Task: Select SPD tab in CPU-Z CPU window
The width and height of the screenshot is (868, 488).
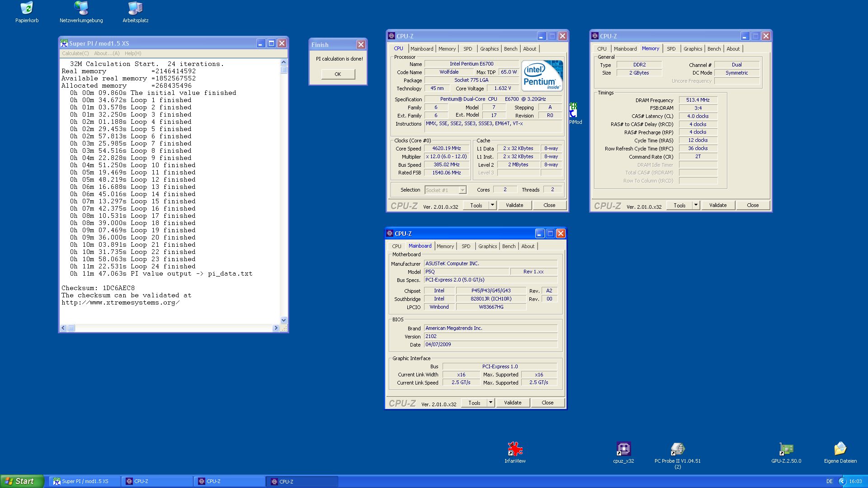Action: [x=467, y=49]
